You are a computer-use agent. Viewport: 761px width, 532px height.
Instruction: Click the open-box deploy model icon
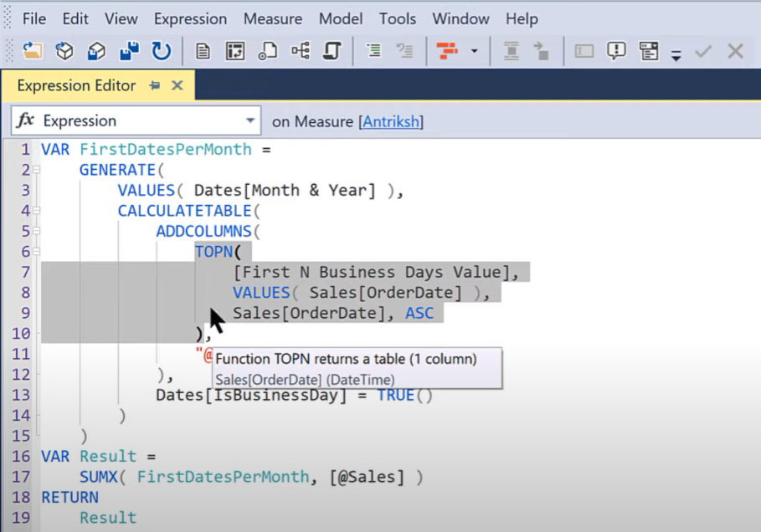[x=96, y=51]
